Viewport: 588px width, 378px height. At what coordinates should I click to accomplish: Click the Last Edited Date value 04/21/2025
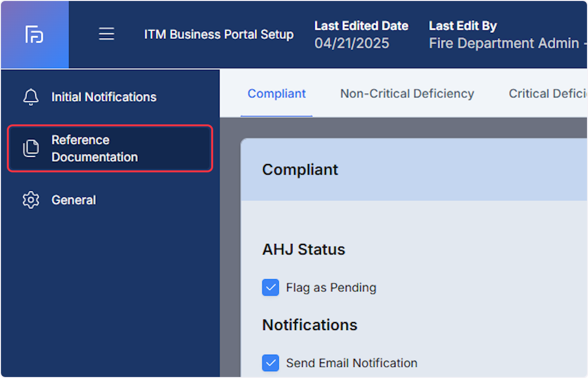(x=352, y=44)
